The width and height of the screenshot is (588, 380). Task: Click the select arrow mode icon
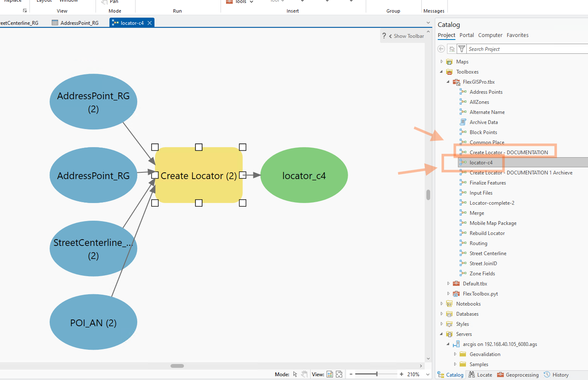[295, 374]
